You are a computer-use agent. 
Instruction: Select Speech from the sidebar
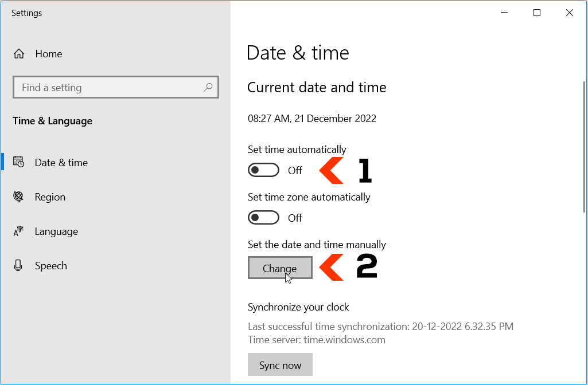click(x=51, y=265)
